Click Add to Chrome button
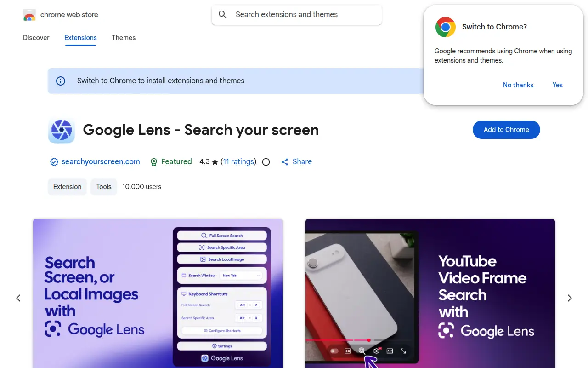The width and height of the screenshot is (588, 368). [506, 130]
